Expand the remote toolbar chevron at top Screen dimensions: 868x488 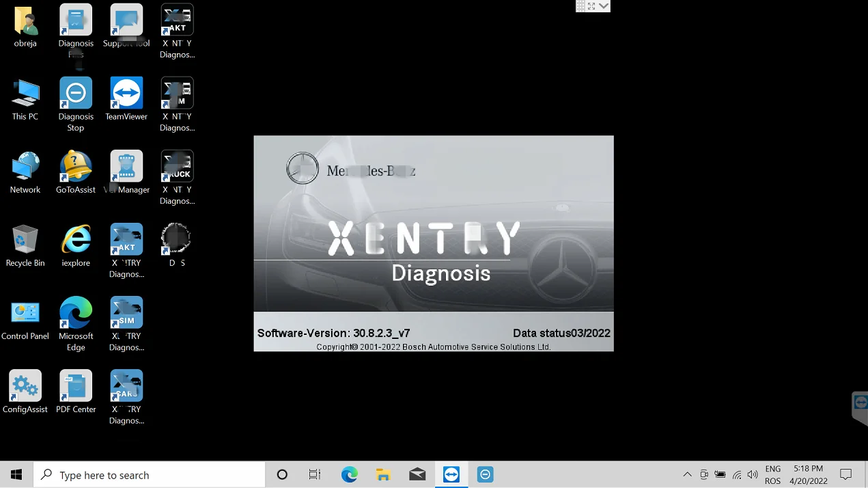[x=604, y=5]
